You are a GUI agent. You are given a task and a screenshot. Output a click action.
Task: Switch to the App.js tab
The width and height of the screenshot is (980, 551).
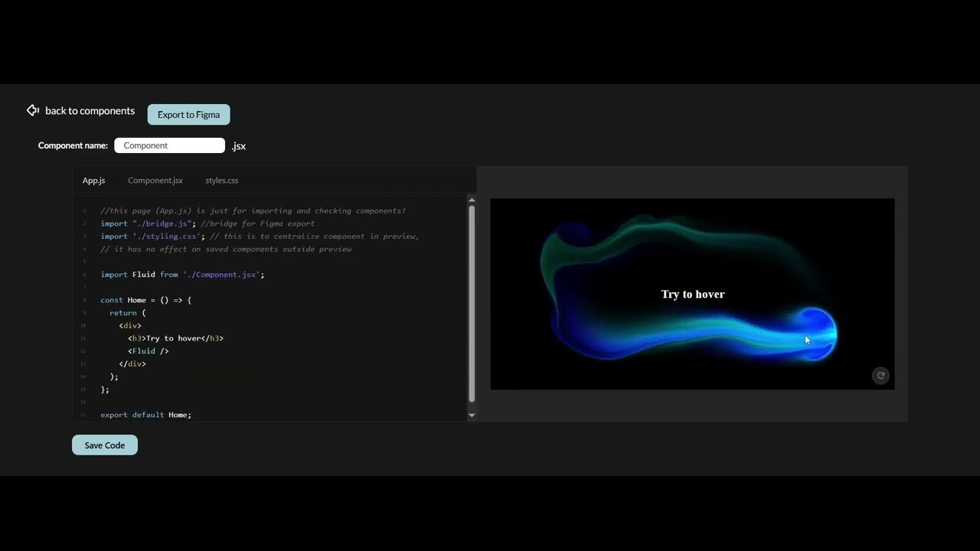93,181
